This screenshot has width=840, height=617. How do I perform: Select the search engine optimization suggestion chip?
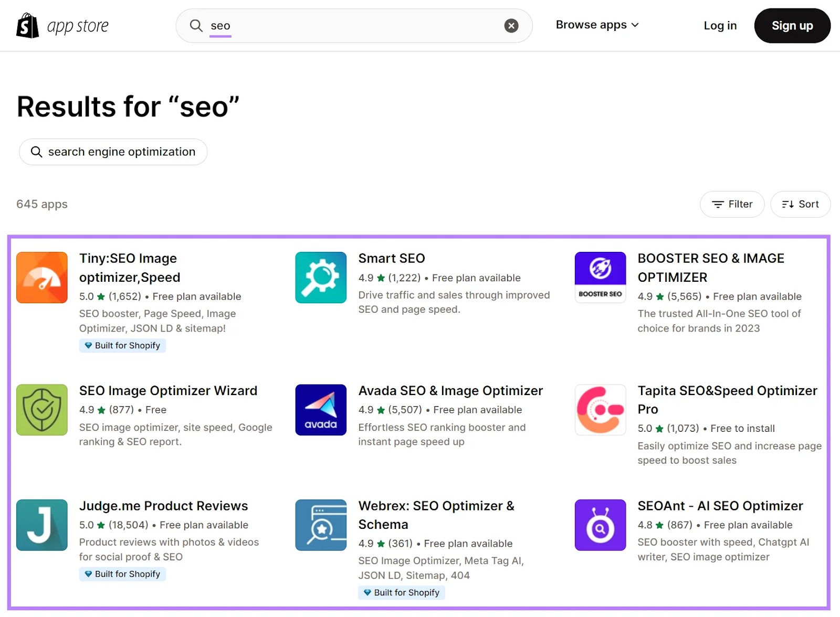pyautogui.click(x=112, y=152)
